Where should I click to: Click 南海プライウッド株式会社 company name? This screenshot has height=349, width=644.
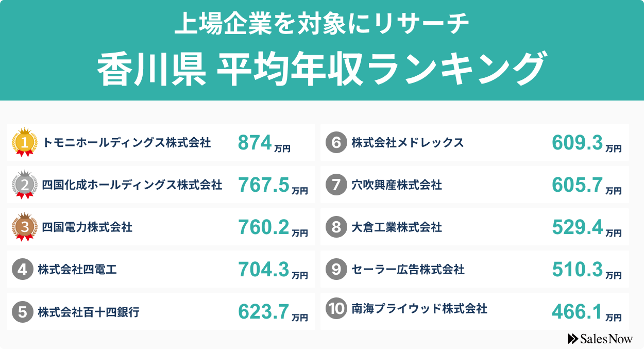[419, 309]
